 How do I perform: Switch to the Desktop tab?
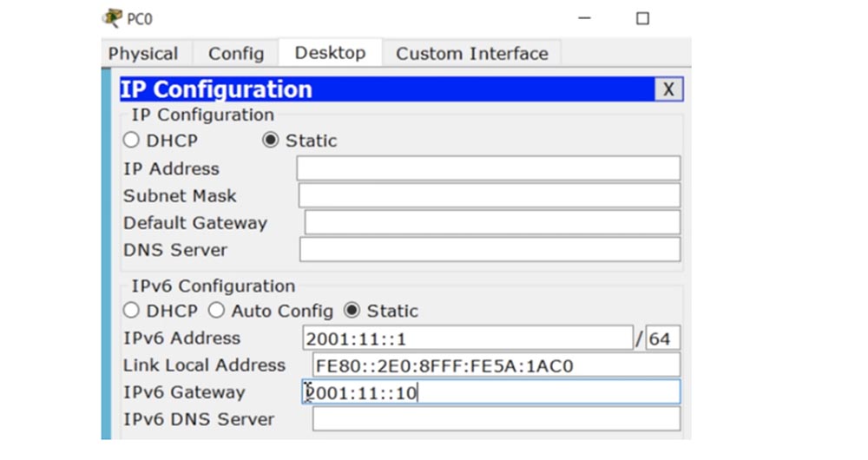(330, 53)
